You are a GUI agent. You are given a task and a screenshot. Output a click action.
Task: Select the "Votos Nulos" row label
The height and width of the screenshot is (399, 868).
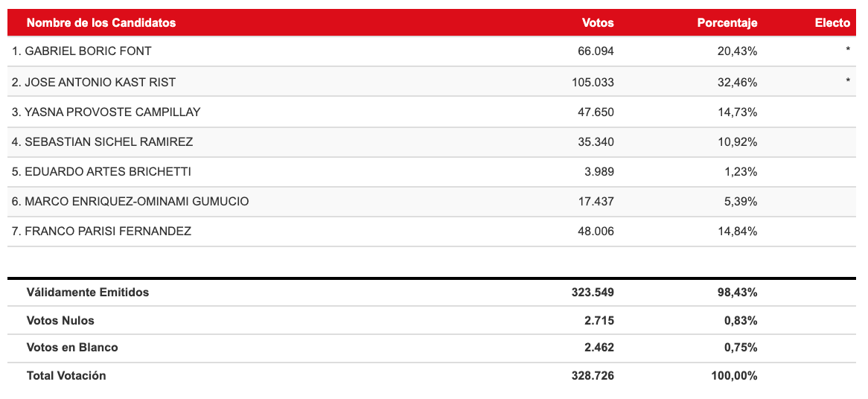click(60, 321)
